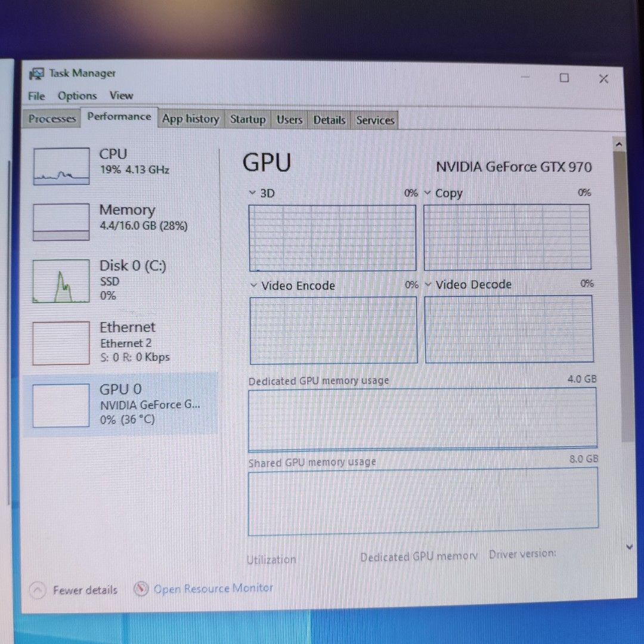
Task: Collapse the Copy engine graph
Action: (427, 193)
